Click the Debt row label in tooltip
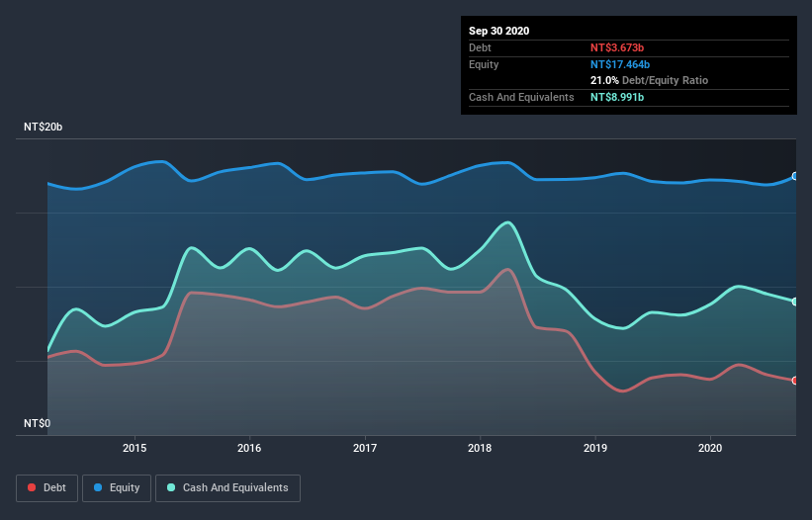This screenshot has width=812, height=520. pos(480,47)
